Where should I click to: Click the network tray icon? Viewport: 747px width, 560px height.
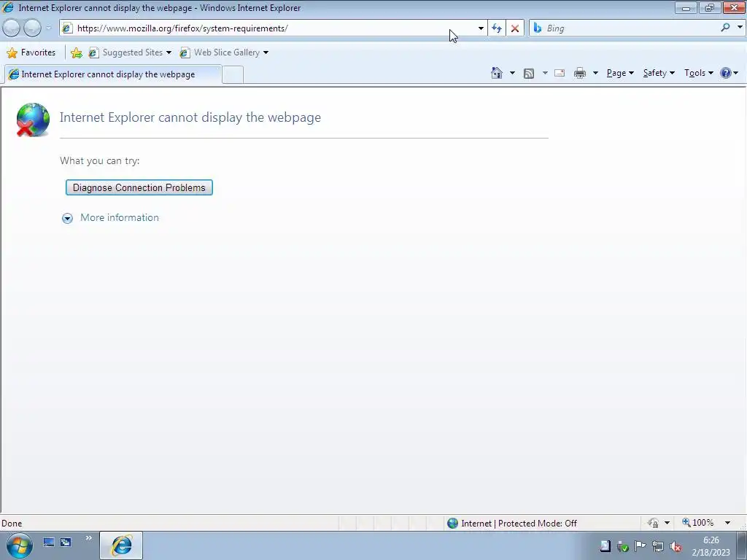click(658, 546)
